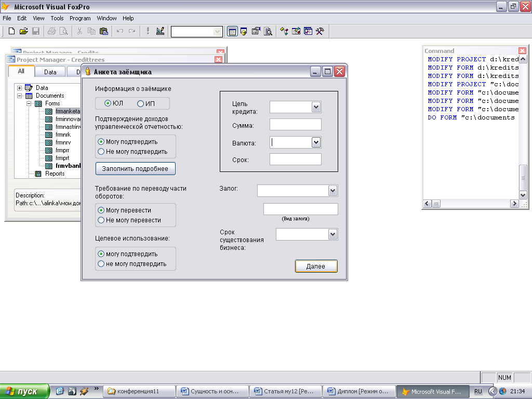This screenshot has height=399, width=532.
Task: Click the 'Срок' input field
Action: tap(296, 159)
